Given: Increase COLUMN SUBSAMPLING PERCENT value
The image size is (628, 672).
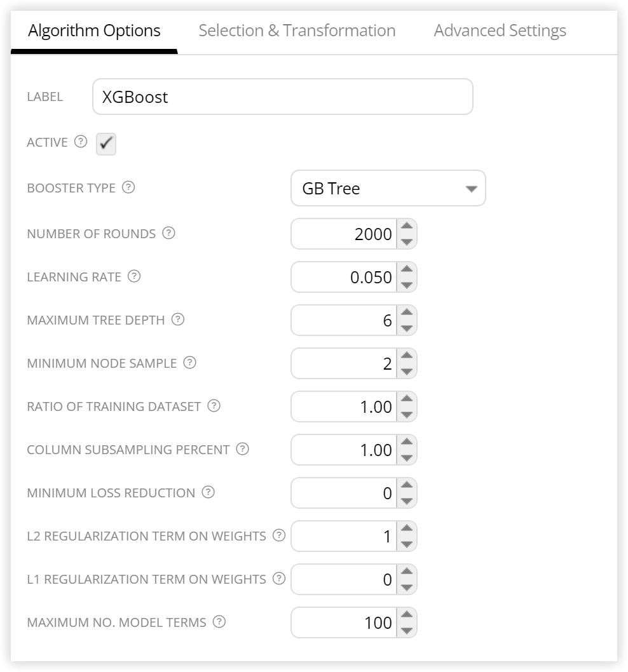Looking at the screenshot, I should click(407, 442).
